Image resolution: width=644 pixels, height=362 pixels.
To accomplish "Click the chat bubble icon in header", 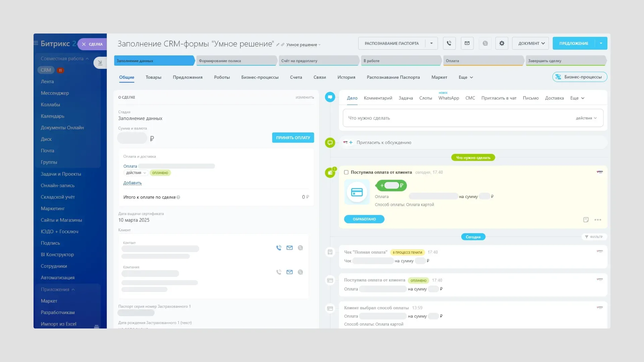I will click(x=485, y=43).
